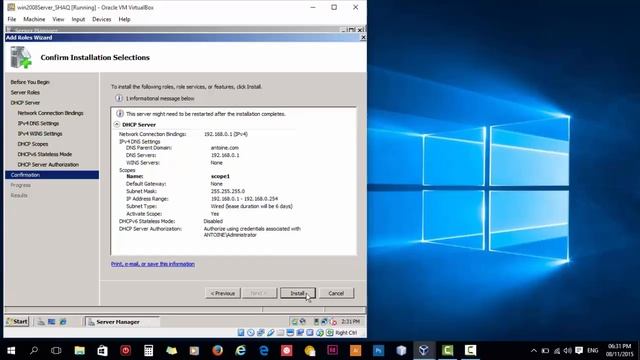This screenshot has height=360, width=640.
Task: Click the VirtualBox network status icon
Action: (x=260, y=333)
